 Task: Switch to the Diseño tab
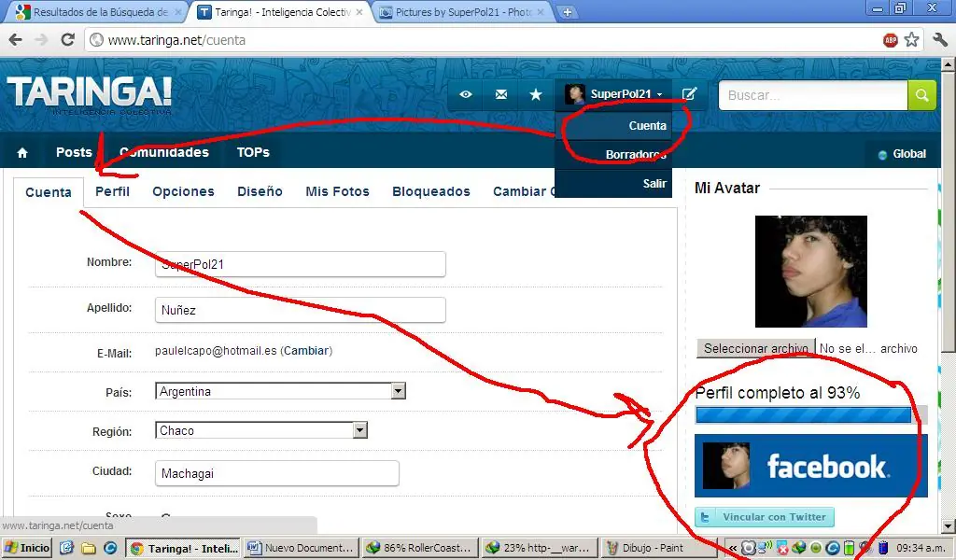(x=260, y=191)
